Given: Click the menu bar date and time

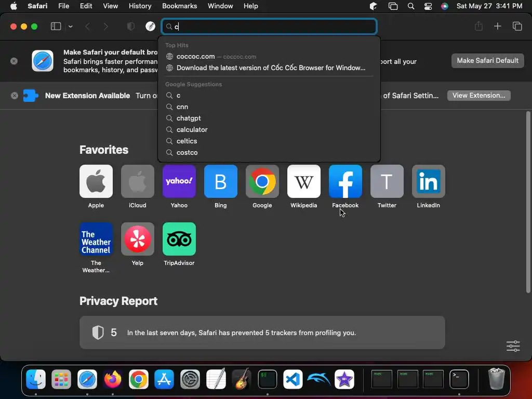Looking at the screenshot, I should click(x=489, y=6).
